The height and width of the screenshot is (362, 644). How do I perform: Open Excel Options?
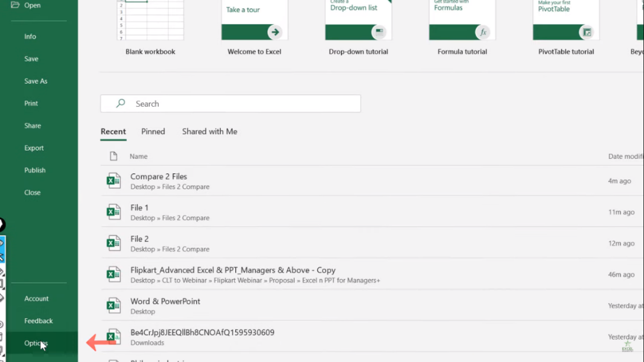[36, 343]
